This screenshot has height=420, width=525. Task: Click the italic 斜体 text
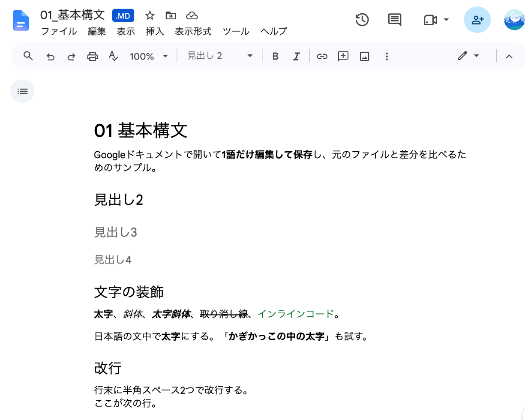[132, 314]
